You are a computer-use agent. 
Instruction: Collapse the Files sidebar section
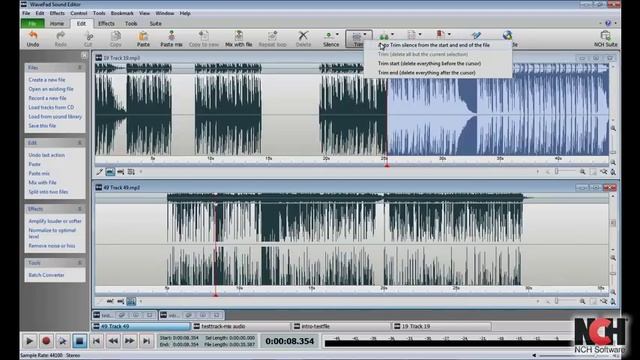pyautogui.click(x=80, y=67)
